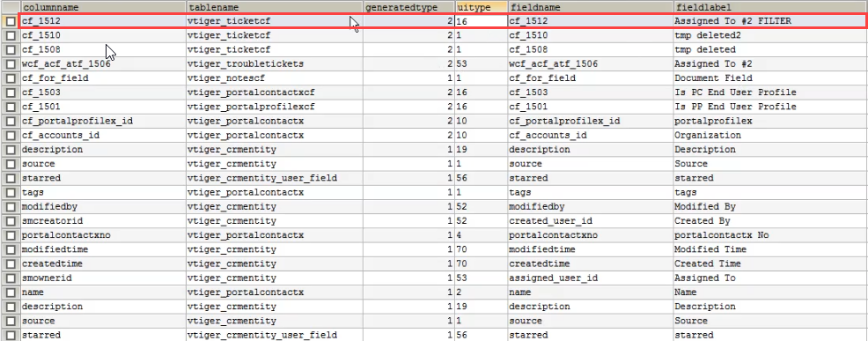The width and height of the screenshot is (868, 341).
Task: Sort by the fieldname column header
Action: point(590,7)
